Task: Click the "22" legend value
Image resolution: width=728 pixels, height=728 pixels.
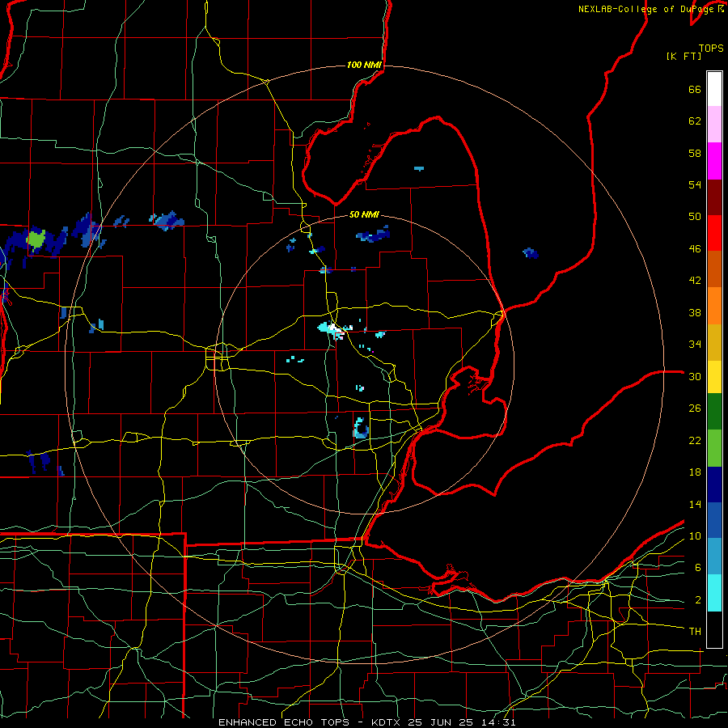Action: click(695, 440)
